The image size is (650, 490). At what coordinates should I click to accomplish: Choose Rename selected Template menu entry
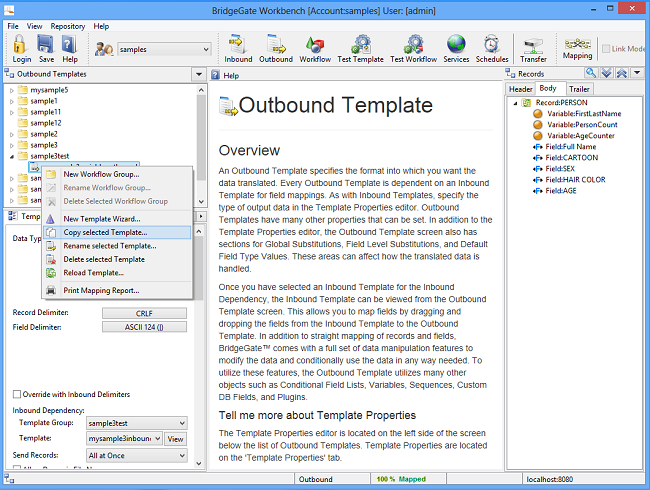[x=116, y=246]
